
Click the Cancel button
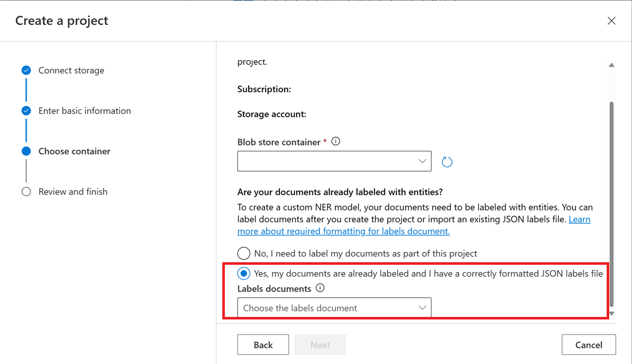[x=589, y=345]
